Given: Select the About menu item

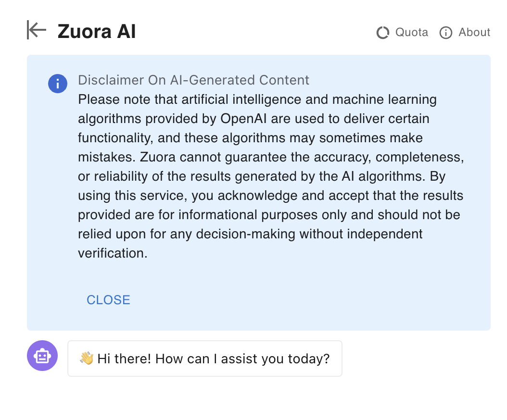Looking at the screenshot, I should click(475, 33).
